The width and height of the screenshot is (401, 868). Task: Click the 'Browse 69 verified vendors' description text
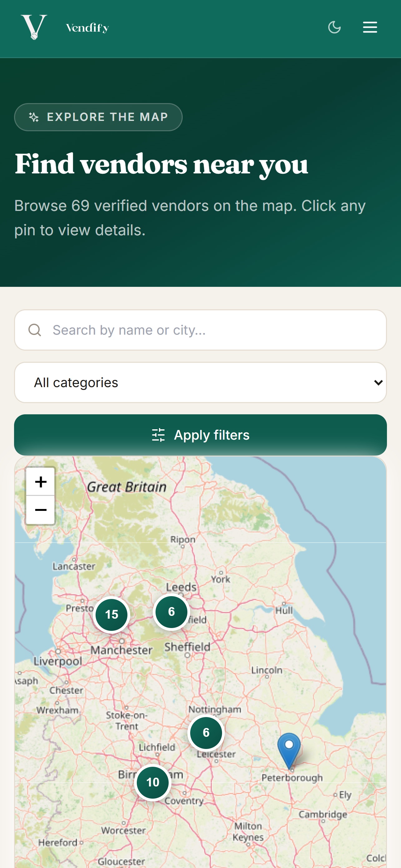tap(190, 218)
